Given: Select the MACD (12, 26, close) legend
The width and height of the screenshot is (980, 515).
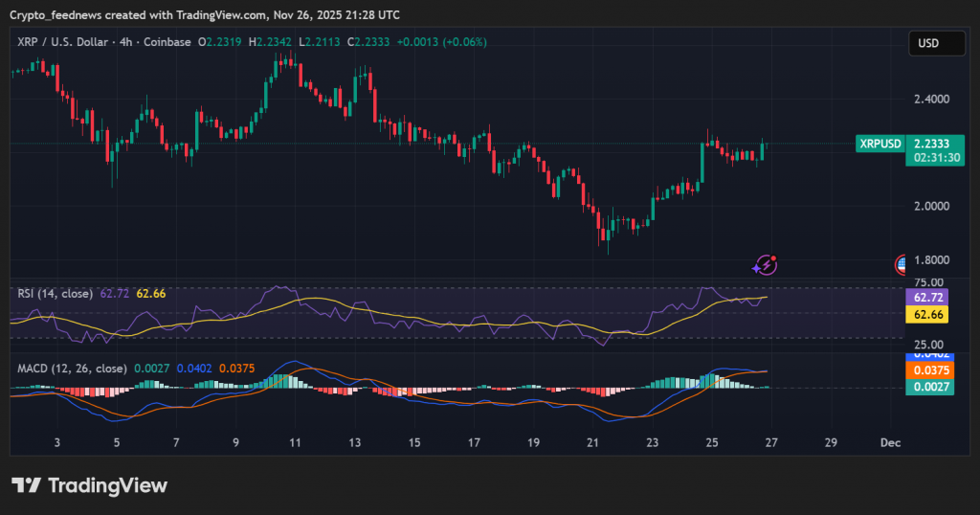Looking at the screenshot, I should 72,368.
